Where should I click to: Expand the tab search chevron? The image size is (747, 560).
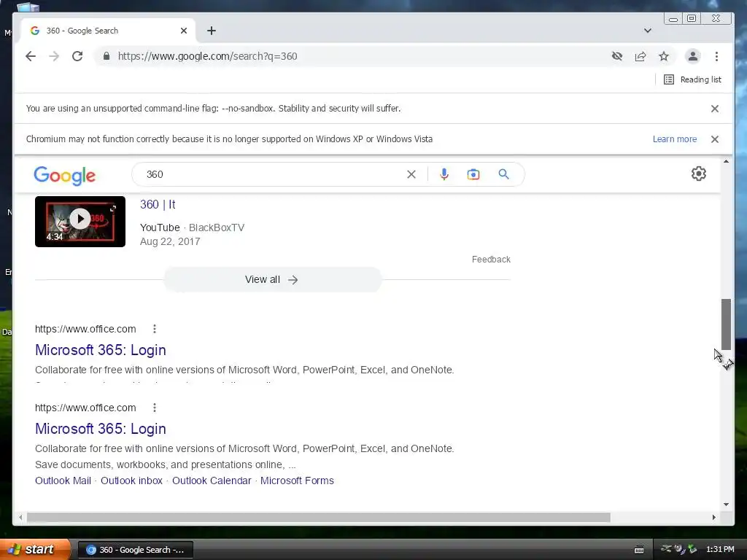648,31
